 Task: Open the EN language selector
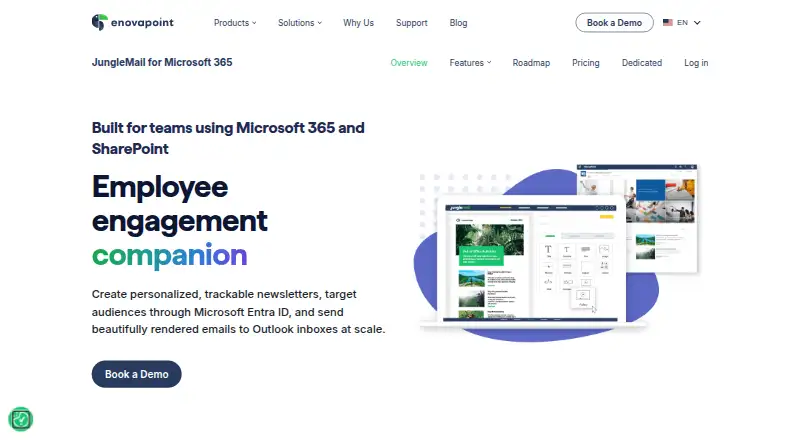tap(682, 22)
